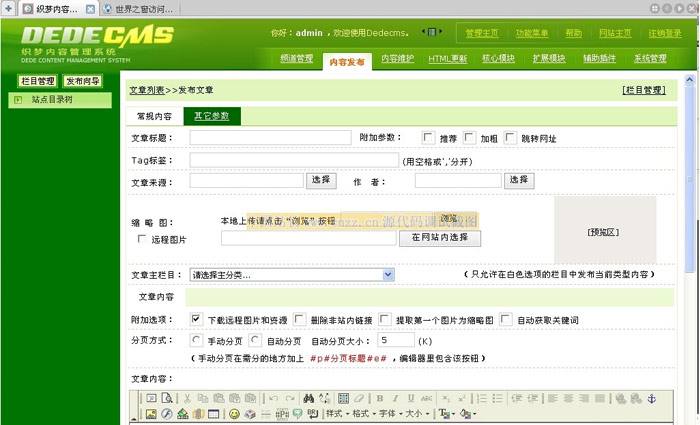
Task: Focus the Tag标签 input field
Action: pyautogui.click(x=294, y=160)
